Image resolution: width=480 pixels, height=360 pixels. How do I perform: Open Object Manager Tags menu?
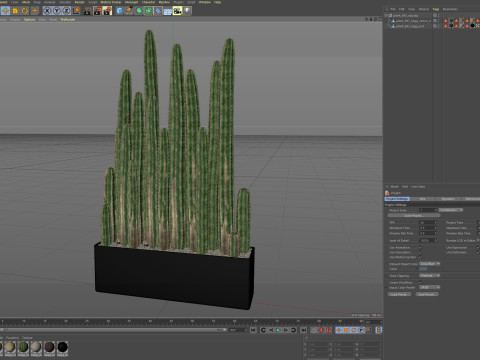click(436, 9)
